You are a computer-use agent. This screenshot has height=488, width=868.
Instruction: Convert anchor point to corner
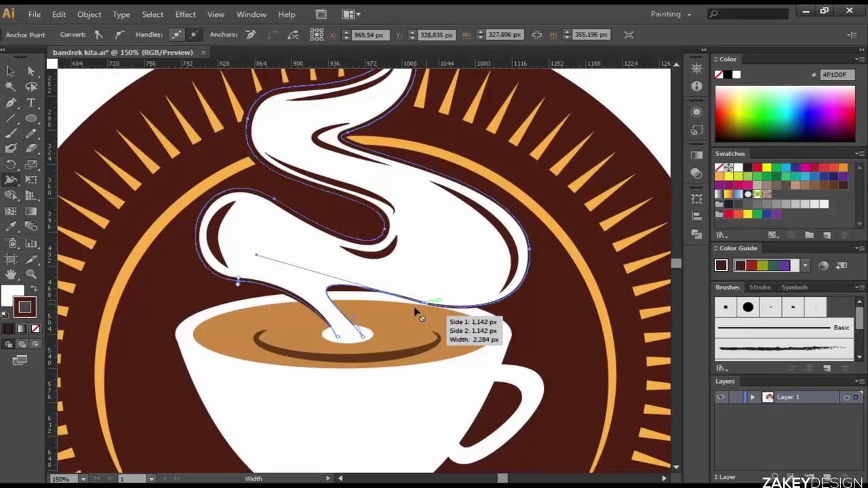(x=98, y=35)
